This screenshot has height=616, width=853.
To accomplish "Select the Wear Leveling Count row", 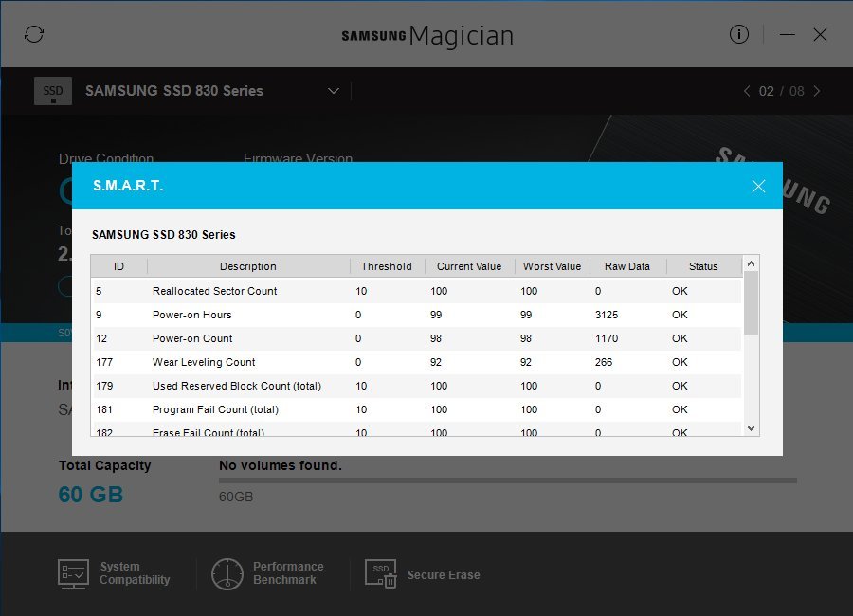I will [416, 362].
